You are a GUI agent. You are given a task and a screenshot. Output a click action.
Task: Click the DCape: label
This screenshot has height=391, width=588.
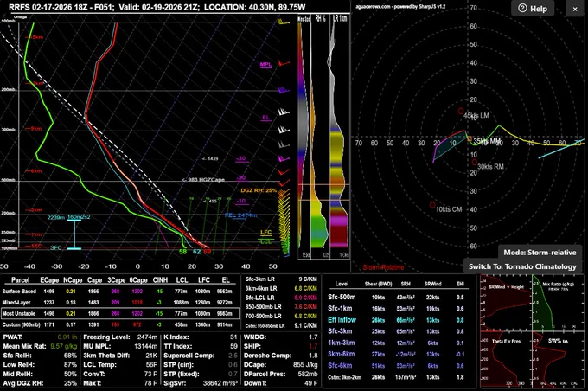(x=255, y=364)
